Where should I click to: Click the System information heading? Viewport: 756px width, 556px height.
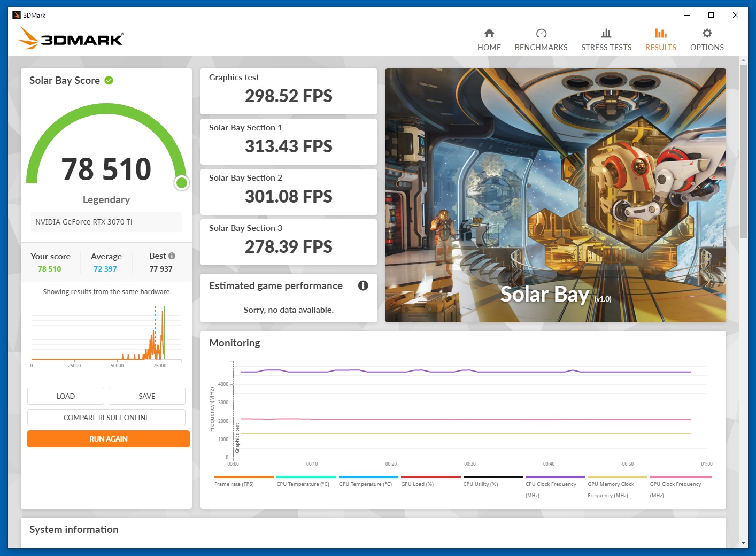(74, 529)
